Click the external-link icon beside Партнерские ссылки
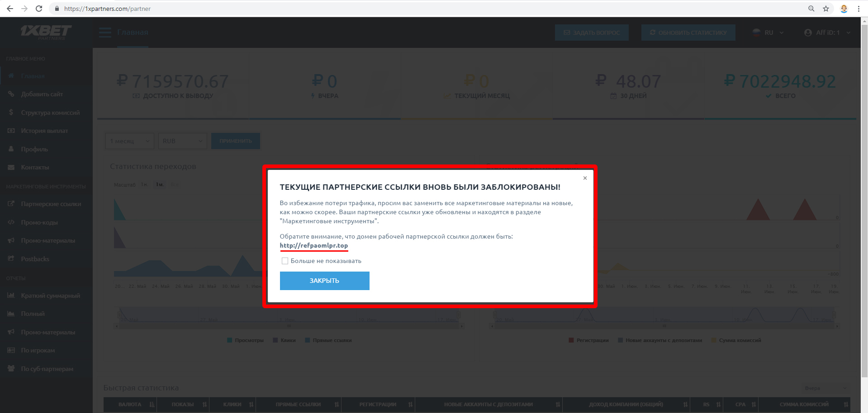 point(11,204)
